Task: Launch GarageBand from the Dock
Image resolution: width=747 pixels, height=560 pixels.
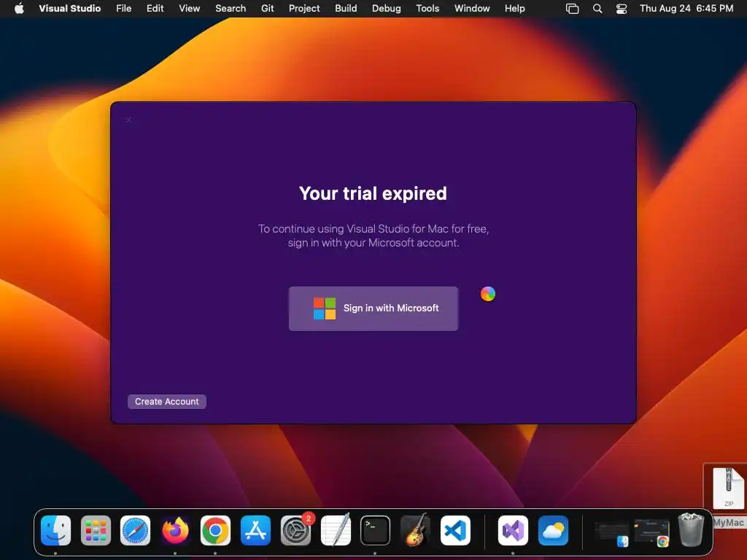Action: pyautogui.click(x=415, y=530)
